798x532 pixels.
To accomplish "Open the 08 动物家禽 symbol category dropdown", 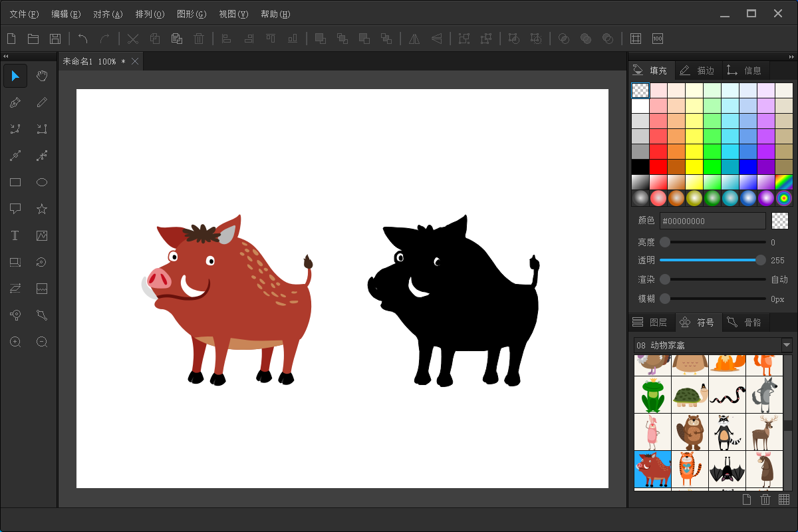I will pyautogui.click(x=787, y=345).
